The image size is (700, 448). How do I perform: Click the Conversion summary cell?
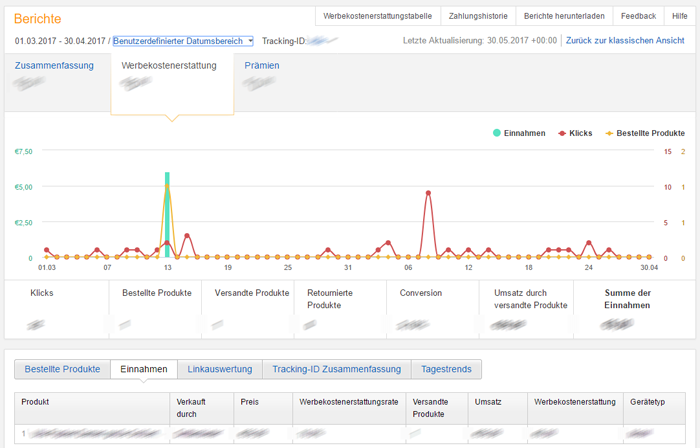point(433,309)
